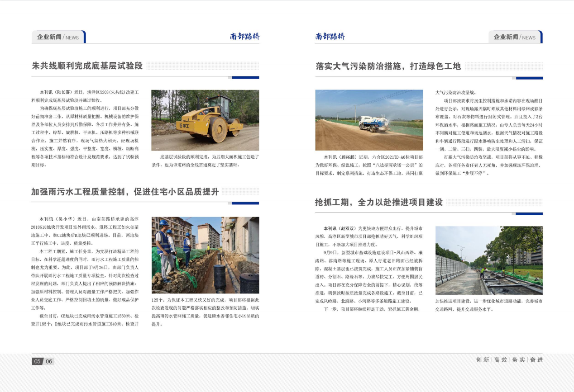Image resolution: width=574 pixels, height=392 pixels.
Task: Click paragraph starting '打赢大气污染防治攻坚战'
Action: click(x=489, y=165)
